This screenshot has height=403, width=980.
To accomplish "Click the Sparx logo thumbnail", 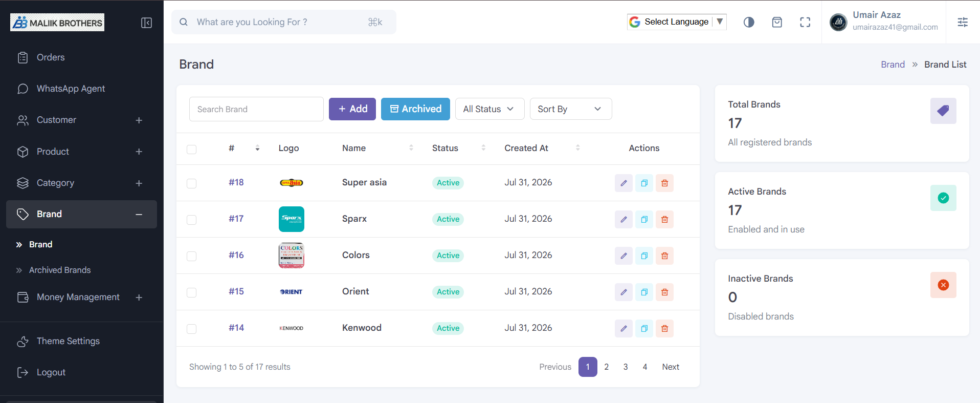I will (292, 219).
